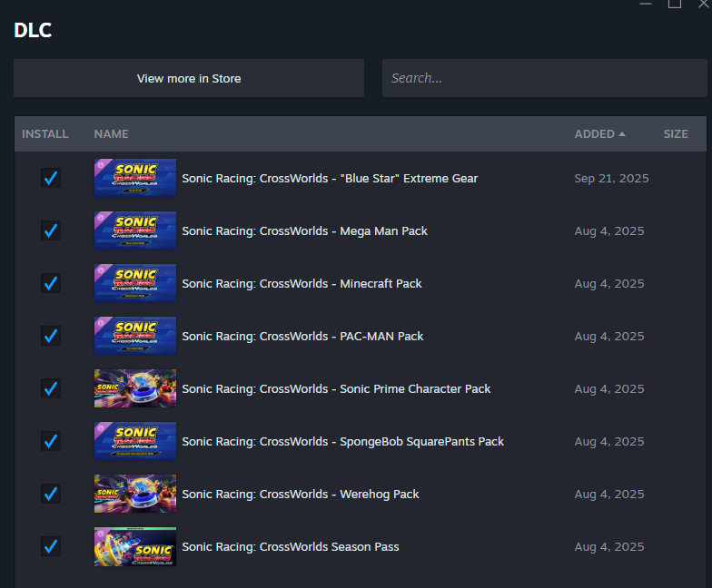Click PAC-MAN Pack's "Aug 4, 2025" date
Viewport: 712px width, 588px height.
[608, 336]
